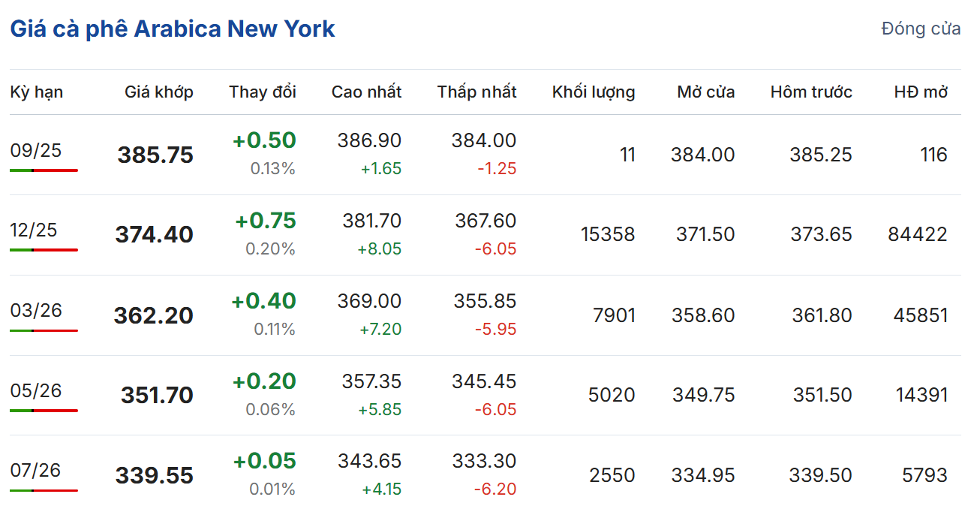
Task: Click the 385.75 matched price
Action: point(155,155)
